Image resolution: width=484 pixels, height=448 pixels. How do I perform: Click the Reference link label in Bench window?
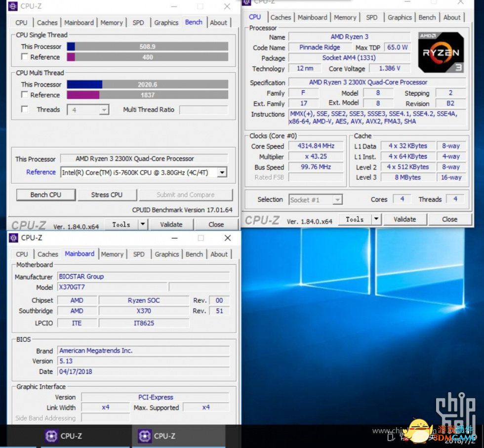[x=40, y=172]
